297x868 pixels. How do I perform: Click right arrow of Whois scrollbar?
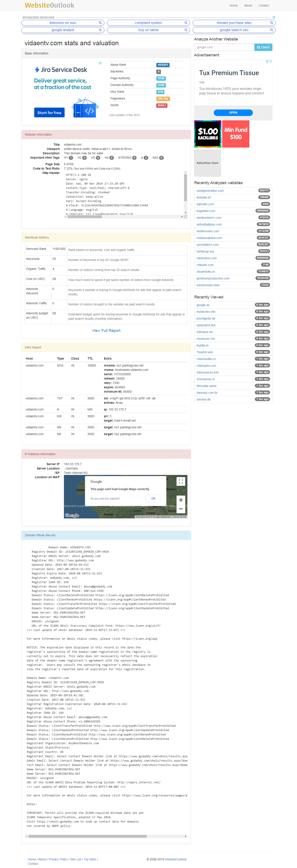pos(185,836)
